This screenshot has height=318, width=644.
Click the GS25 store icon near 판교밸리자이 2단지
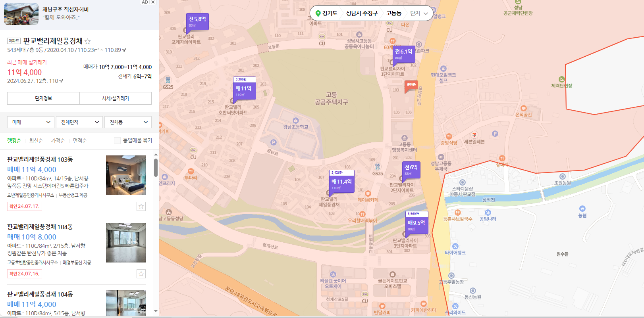[377, 167]
